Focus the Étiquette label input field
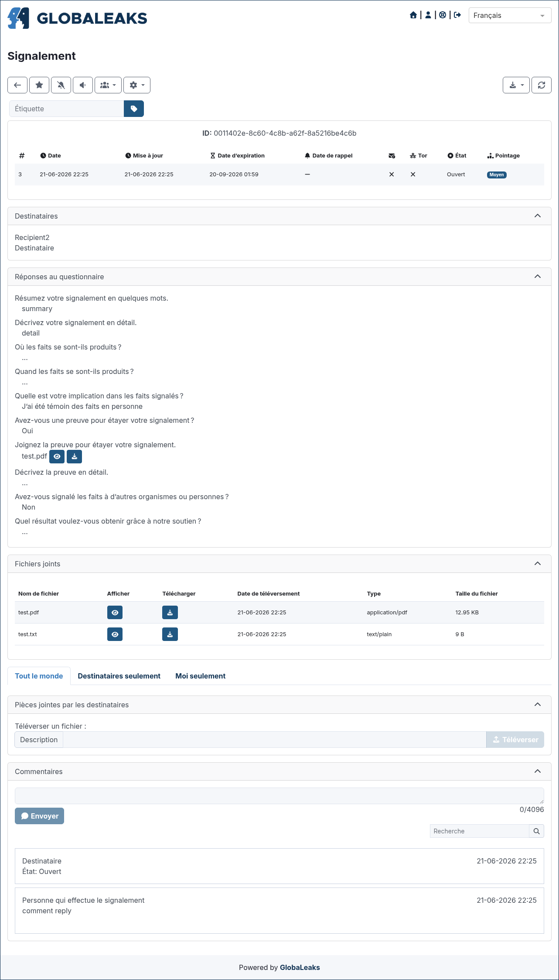Screen dimensions: 559x980 coord(66,109)
